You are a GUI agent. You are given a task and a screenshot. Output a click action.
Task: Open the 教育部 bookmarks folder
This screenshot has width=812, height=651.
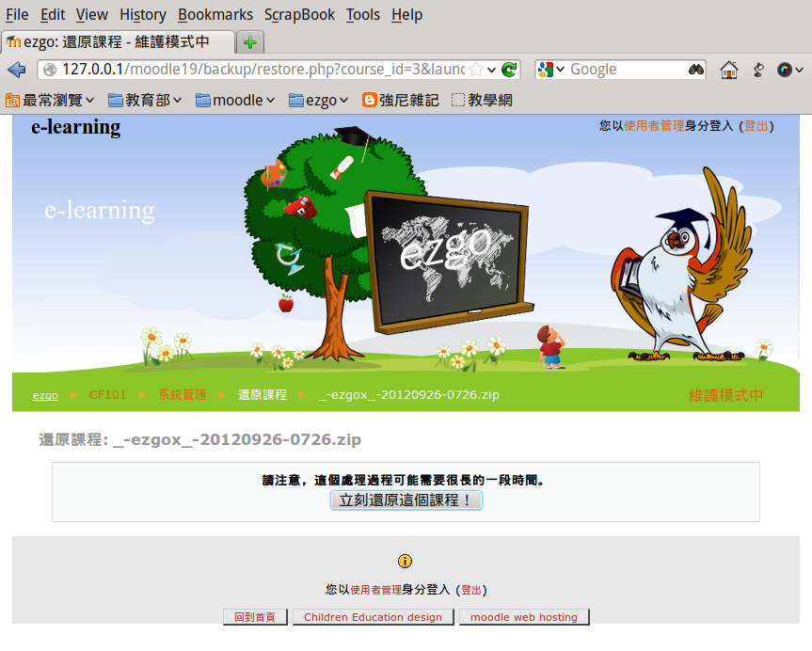click(x=145, y=100)
